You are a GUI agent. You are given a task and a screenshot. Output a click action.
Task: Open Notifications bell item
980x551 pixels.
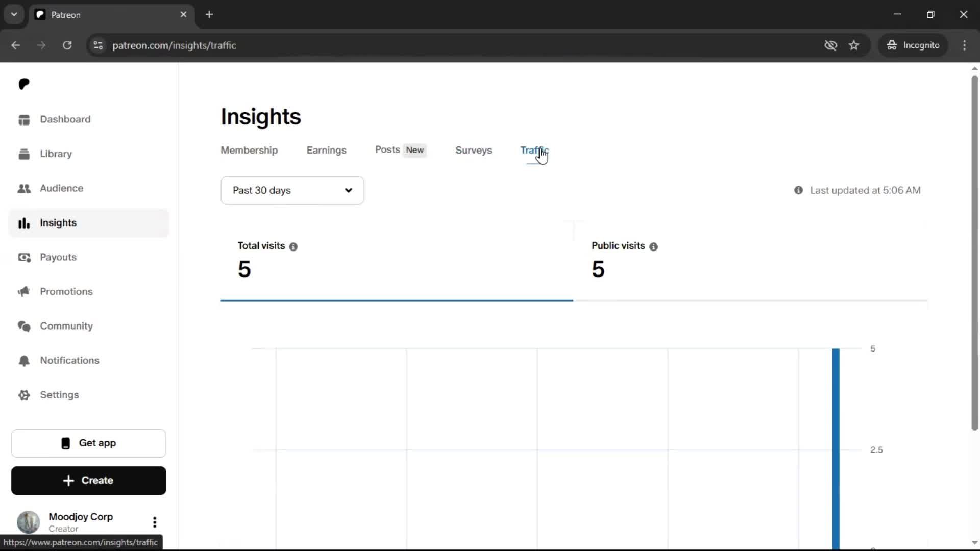coord(69,360)
